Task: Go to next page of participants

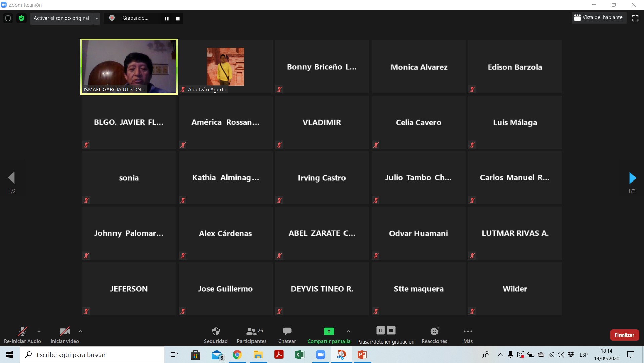Action: [632, 178]
